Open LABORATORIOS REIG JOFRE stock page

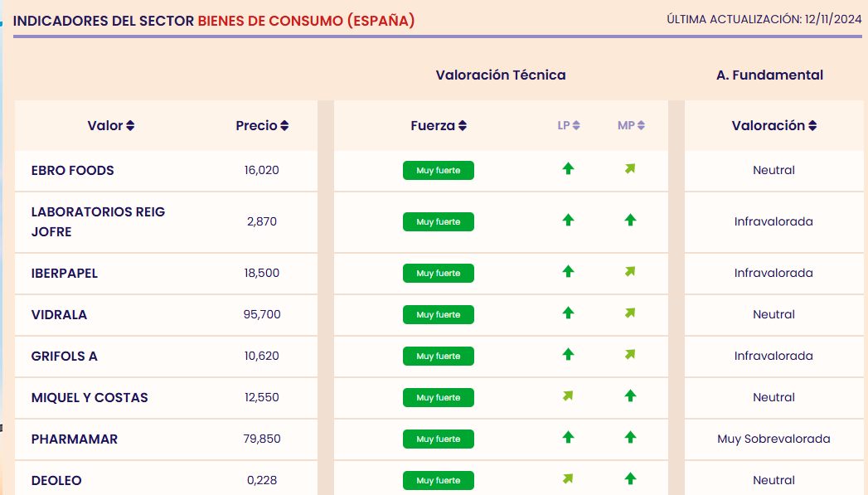click(x=98, y=221)
